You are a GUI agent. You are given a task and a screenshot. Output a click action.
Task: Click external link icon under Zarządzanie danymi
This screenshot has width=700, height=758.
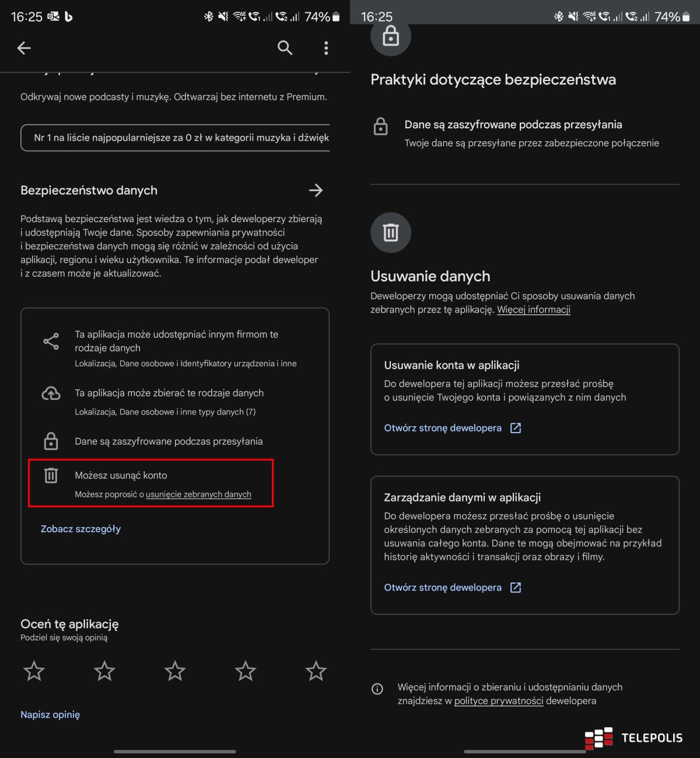point(516,587)
